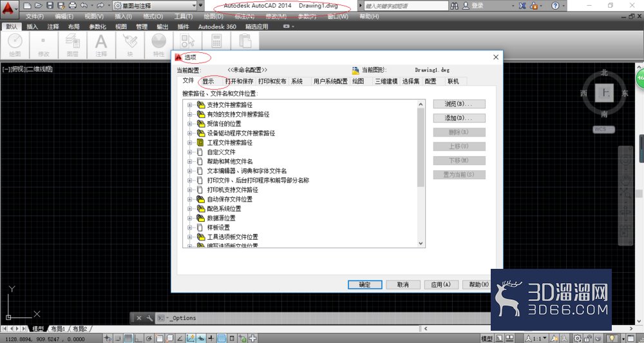
Task: Click the 布局1 layout tab
Action: (59, 329)
